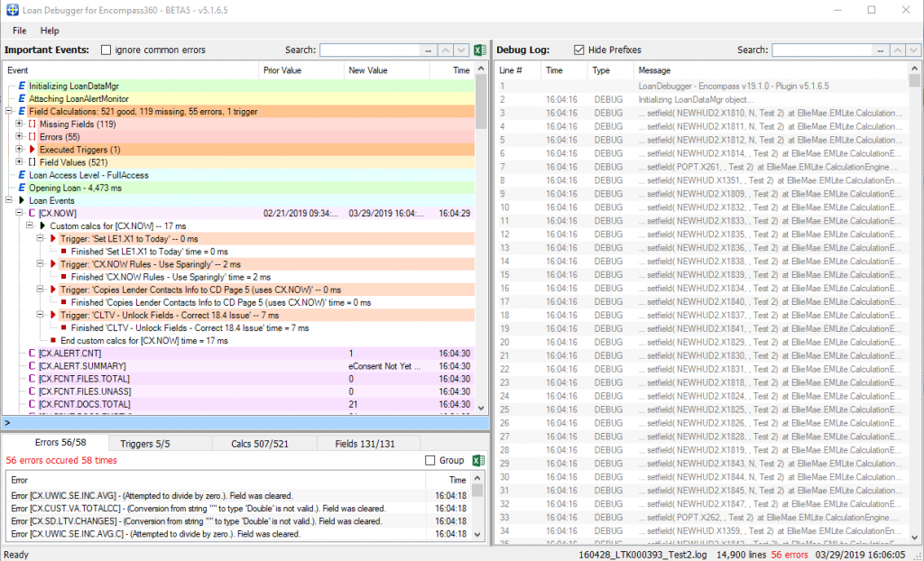Switch to the Fields 131/131 tab
This screenshot has height=561, width=924.
(369, 443)
